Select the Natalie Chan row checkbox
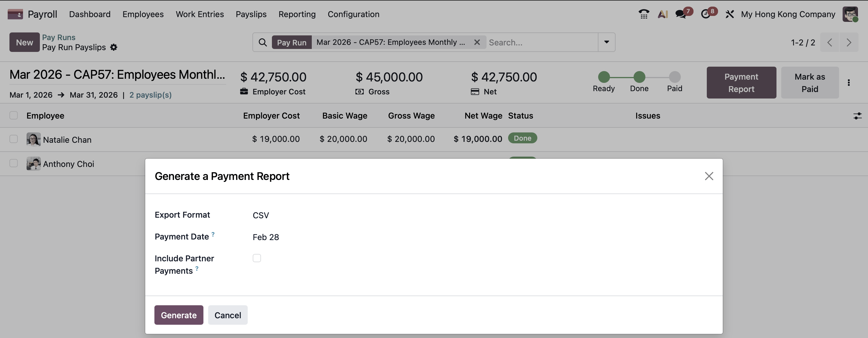This screenshot has height=338, width=868. 14,139
